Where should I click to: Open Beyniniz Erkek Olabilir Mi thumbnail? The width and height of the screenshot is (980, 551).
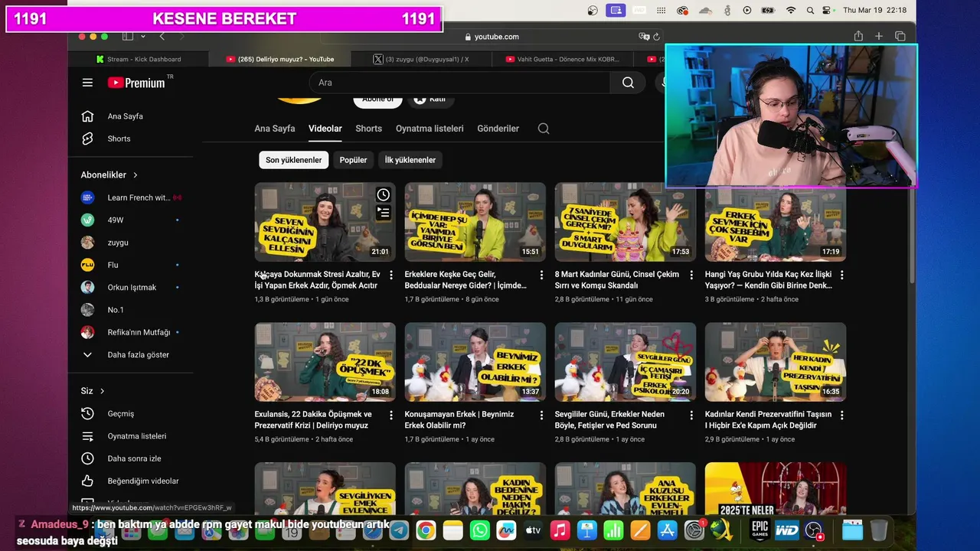pos(475,362)
